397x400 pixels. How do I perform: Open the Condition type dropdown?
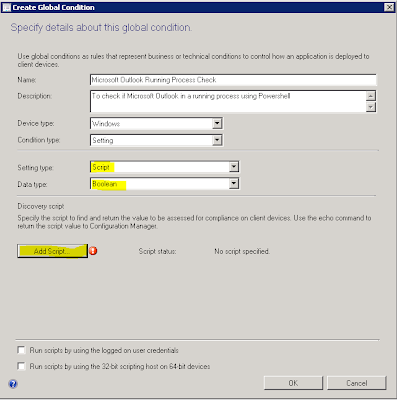click(217, 140)
